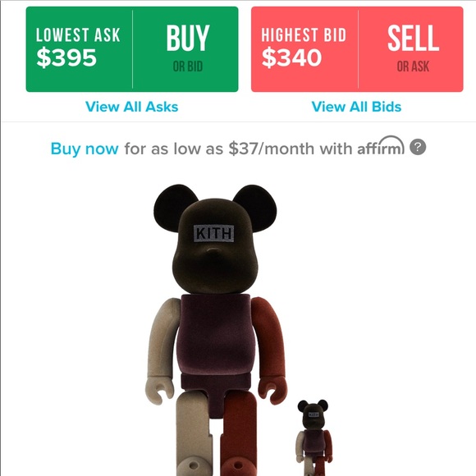Click the affirm logo
The width and height of the screenshot is (476, 476).
click(381, 146)
